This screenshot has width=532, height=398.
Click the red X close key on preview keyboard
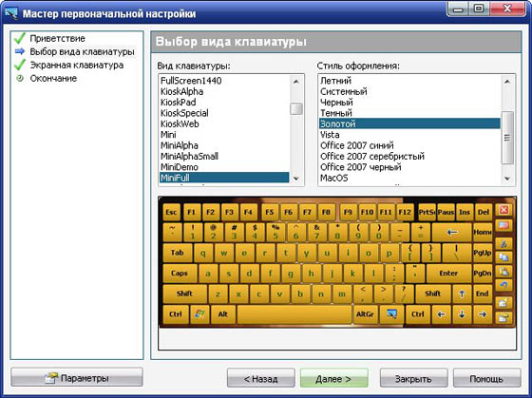tap(503, 210)
